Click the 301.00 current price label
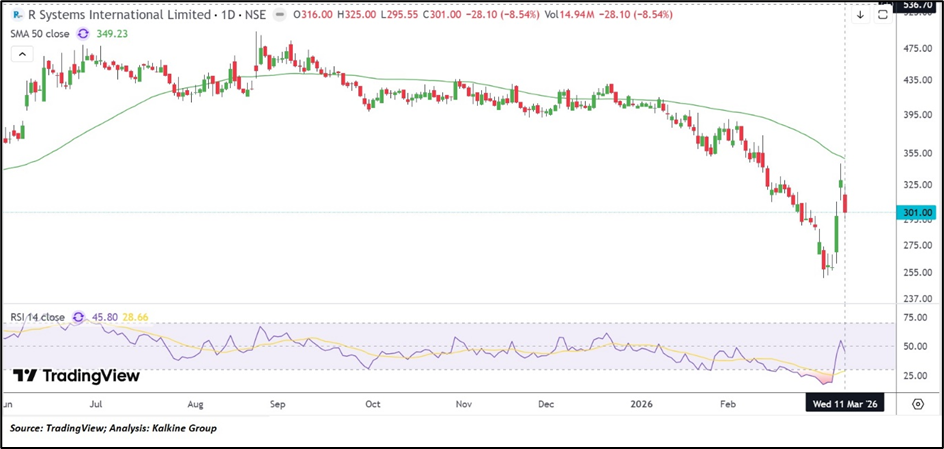Viewport: 944px width, 449px height. coord(918,213)
